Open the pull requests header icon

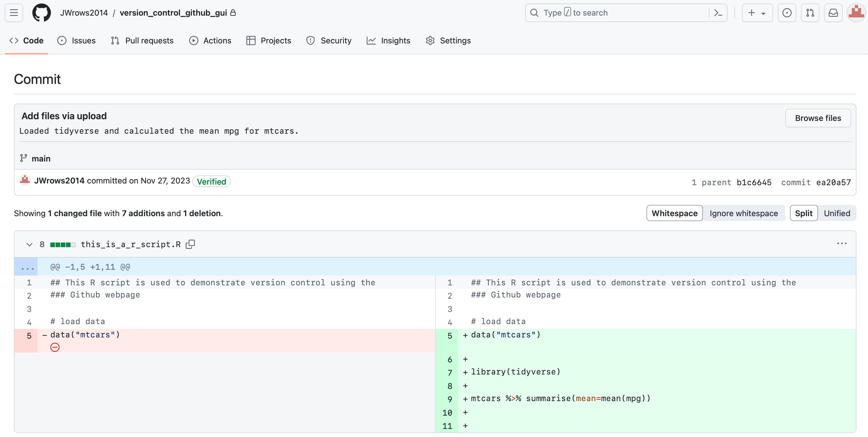coord(810,13)
